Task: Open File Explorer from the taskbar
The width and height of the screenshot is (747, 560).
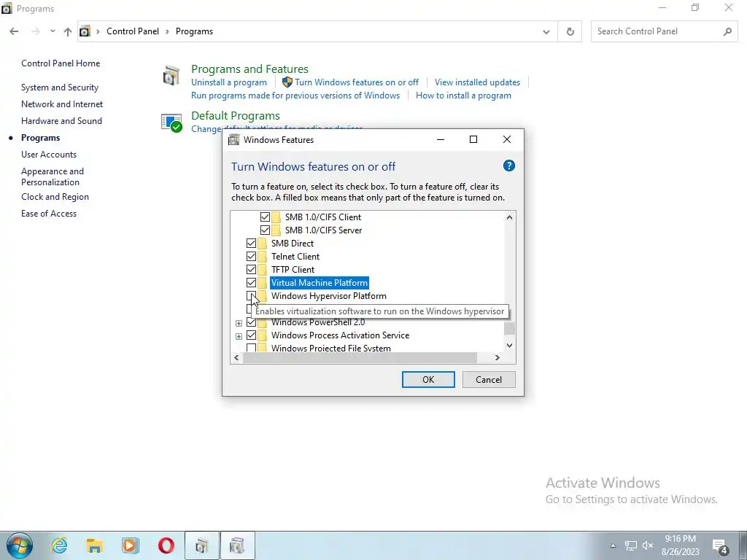Action: coord(94,545)
